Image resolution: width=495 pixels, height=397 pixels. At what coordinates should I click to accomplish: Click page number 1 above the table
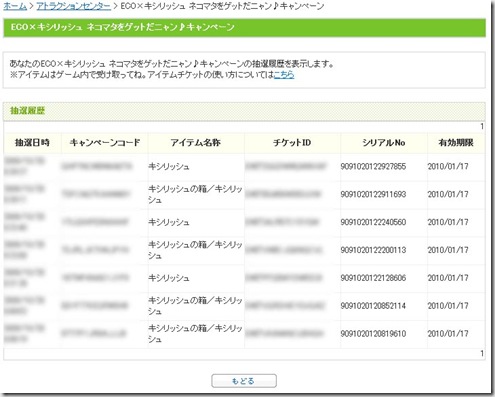point(482,126)
